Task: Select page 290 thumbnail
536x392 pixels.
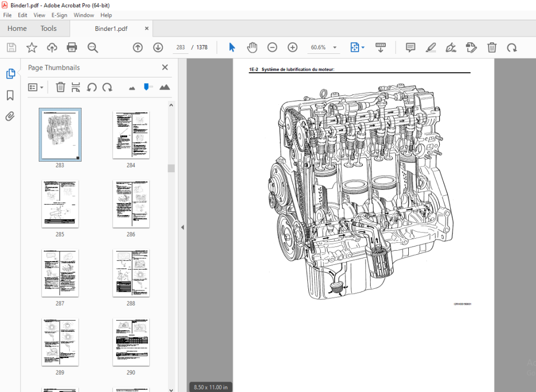Action: (131, 342)
